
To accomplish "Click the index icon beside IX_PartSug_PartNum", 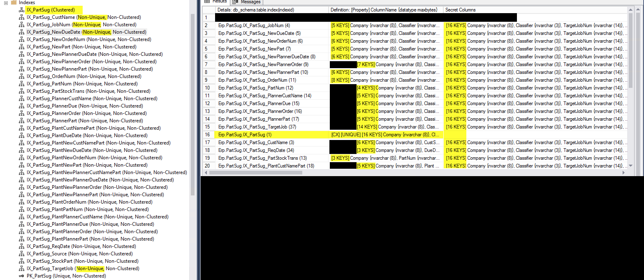I will (22, 84).
